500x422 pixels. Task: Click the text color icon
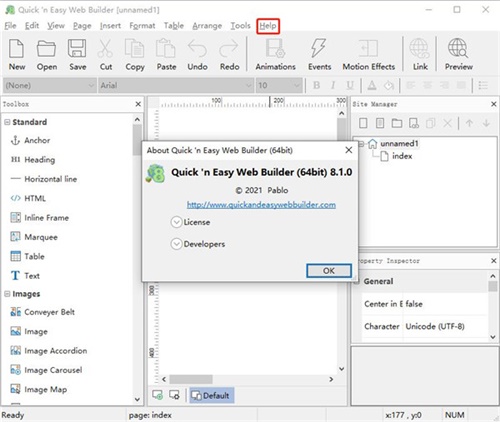point(372,86)
